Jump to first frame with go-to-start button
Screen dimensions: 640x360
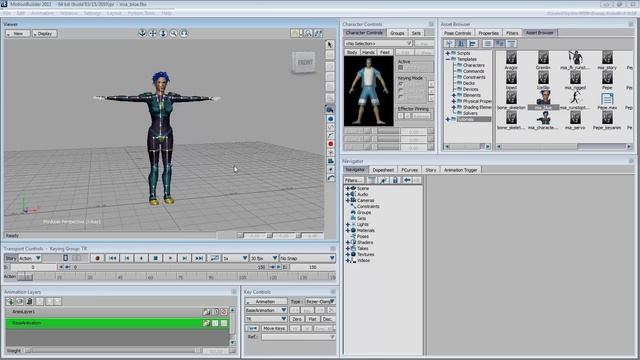tap(112, 258)
